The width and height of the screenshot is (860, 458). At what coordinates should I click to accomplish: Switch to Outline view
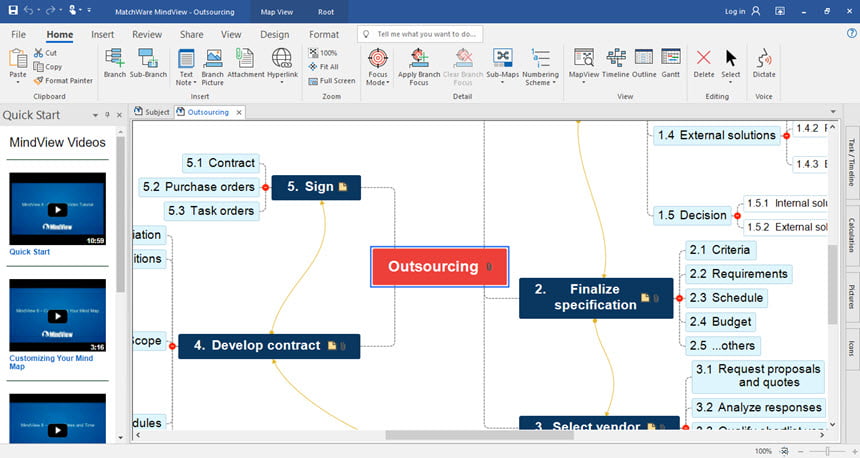(x=644, y=63)
